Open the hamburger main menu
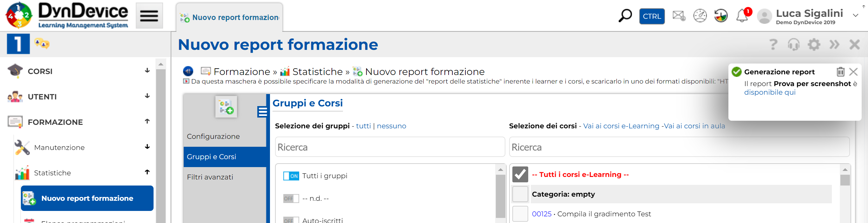Image resolution: width=868 pixels, height=223 pixels. (x=149, y=16)
